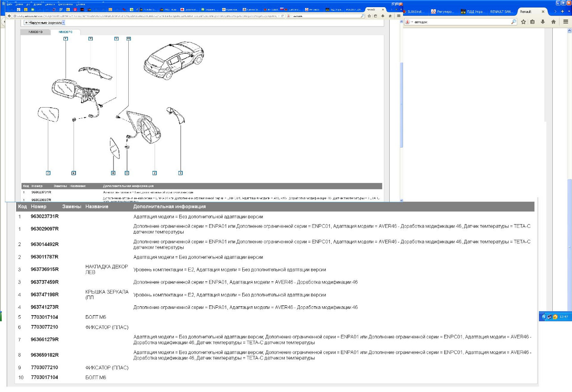The width and height of the screenshot is (572, 392).
Task: Click diagram callout number 5
Action: coord(116,39)
